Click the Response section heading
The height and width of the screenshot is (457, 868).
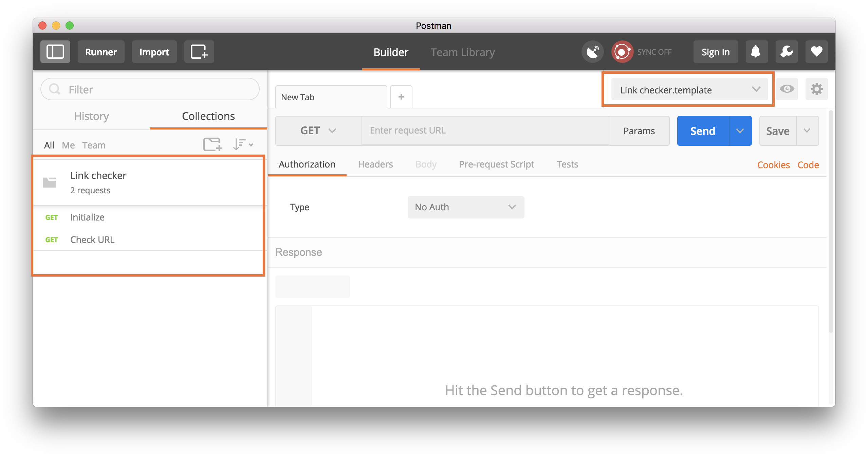coord(298,252)
